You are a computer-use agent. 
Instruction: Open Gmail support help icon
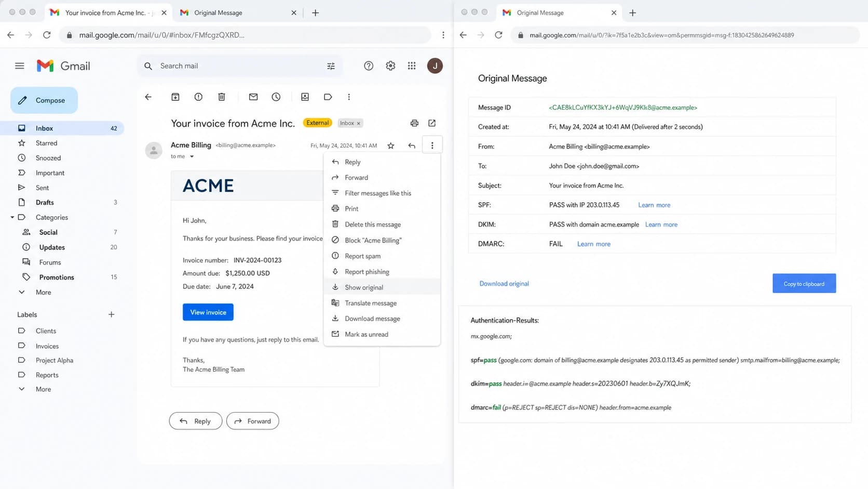(x=369, y=66)
